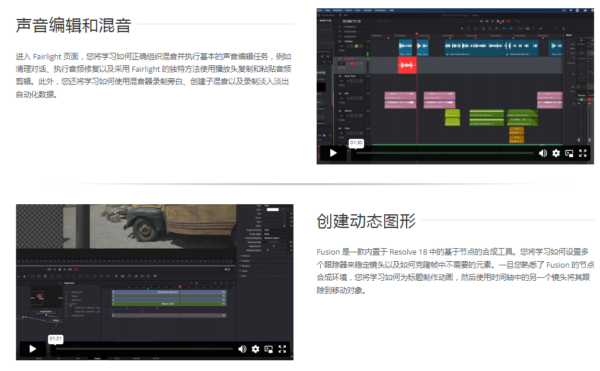The width and height of the screenshot is (600, 371).
Task: Click the Fusion video progress bar
Action: [x=144, y=349]
